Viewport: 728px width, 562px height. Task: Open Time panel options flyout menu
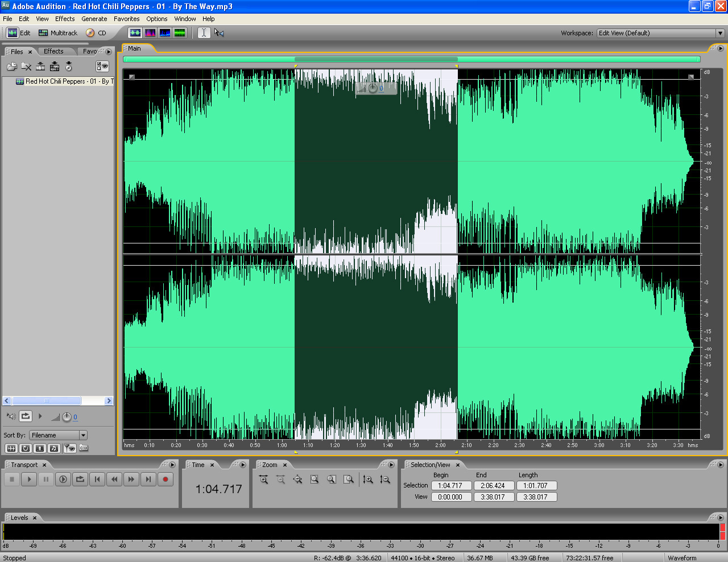[243, 465]
